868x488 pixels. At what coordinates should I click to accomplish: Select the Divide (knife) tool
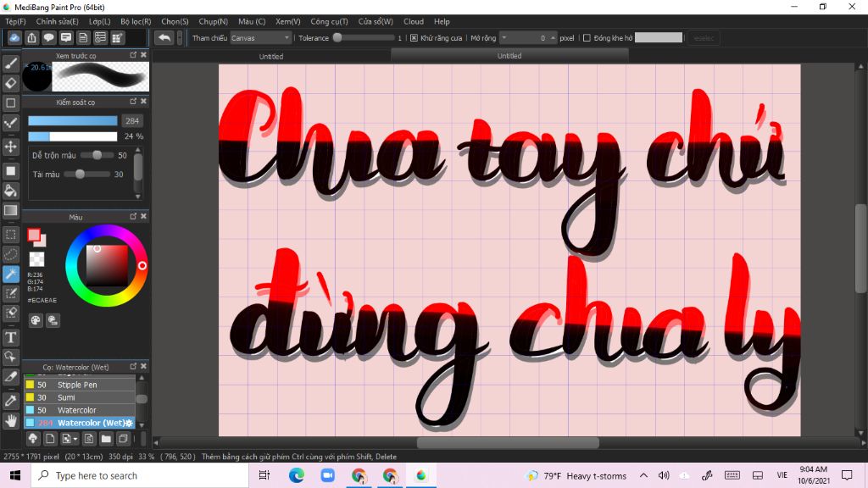point(10,377)
